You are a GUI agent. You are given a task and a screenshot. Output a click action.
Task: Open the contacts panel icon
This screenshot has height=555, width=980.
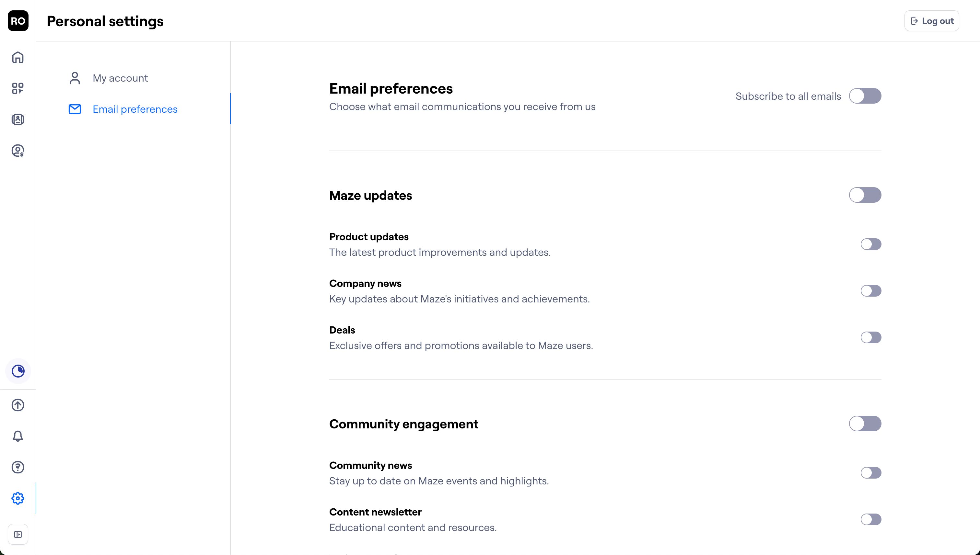(x=18, y=120)
